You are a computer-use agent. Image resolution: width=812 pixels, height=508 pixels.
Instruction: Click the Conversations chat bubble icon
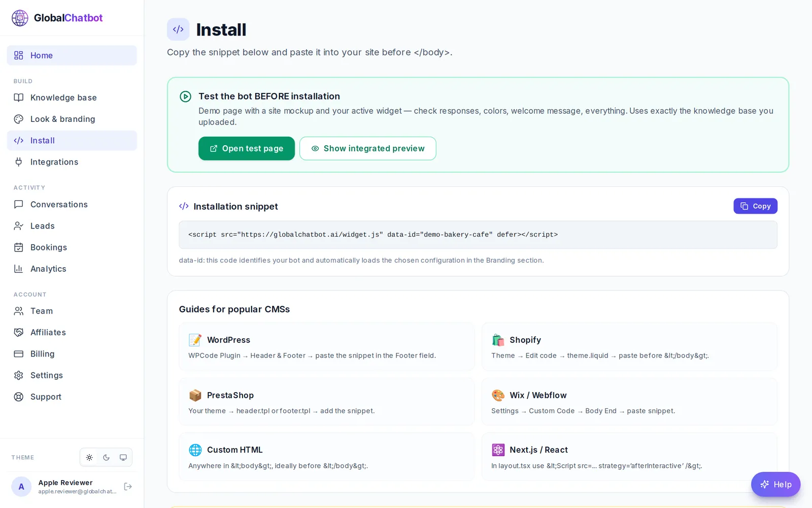[19, 204]
